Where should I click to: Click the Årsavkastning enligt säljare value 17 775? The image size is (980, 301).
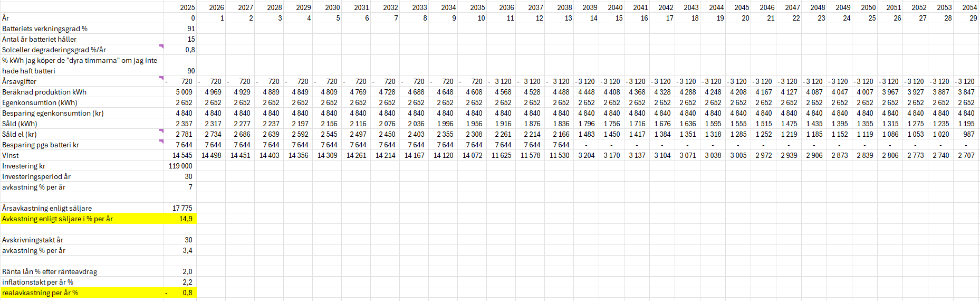coord(182,208)
